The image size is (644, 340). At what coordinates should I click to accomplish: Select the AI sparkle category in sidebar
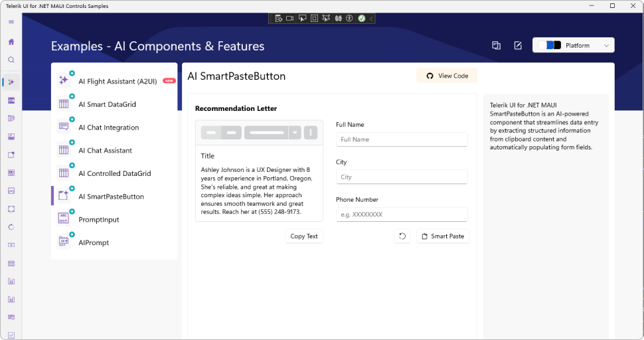[x=11, y=82]
